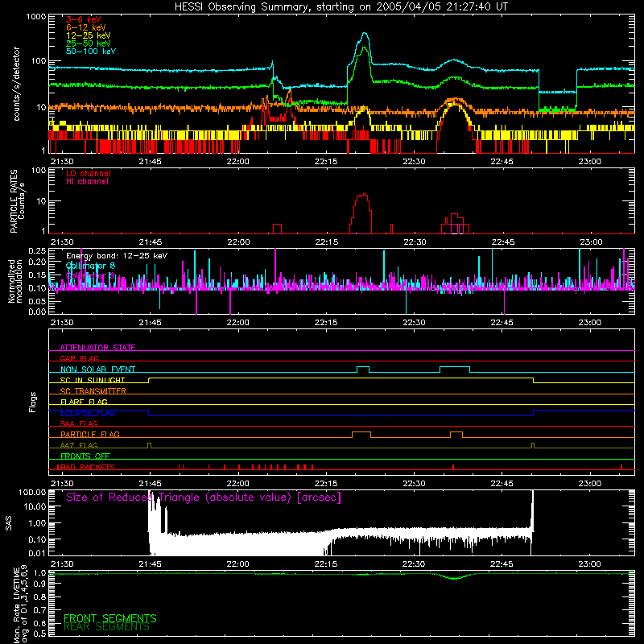The image size is (644, 644).
Task: Click the '0.25' y-axis value on the modulation plot
Action: pos(37,250)
